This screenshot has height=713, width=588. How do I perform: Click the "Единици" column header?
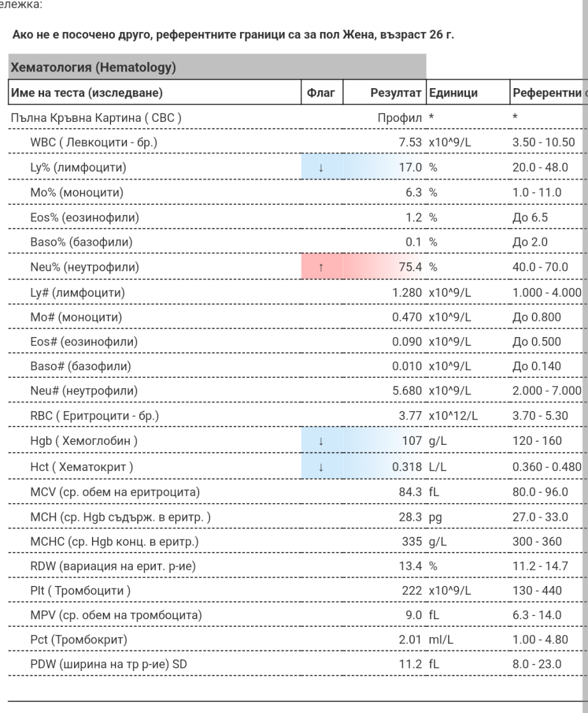(453, 93)
